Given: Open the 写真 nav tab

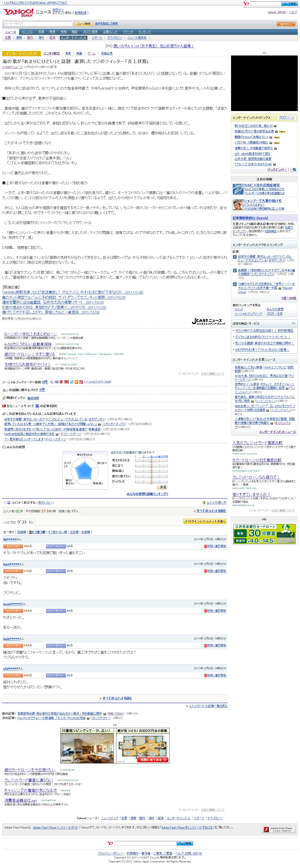Looking at the screenshot, I should [x=41, y=32].
